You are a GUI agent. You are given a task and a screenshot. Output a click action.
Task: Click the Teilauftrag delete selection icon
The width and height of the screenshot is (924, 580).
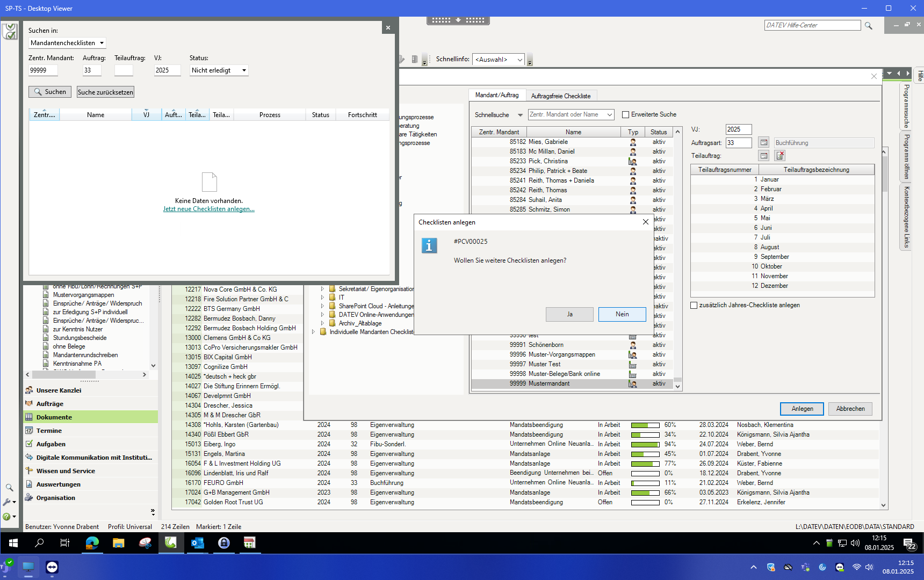[780, 156]
